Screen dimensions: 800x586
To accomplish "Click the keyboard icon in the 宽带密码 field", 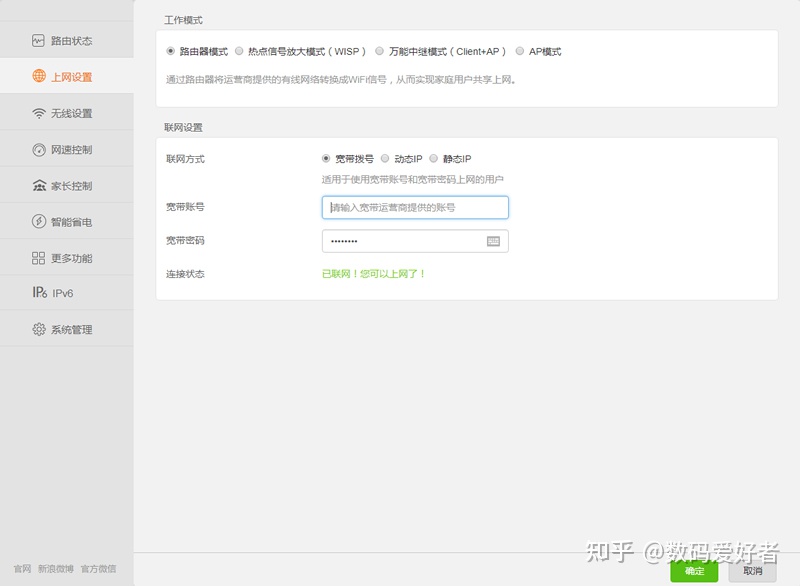I will 493,240.
